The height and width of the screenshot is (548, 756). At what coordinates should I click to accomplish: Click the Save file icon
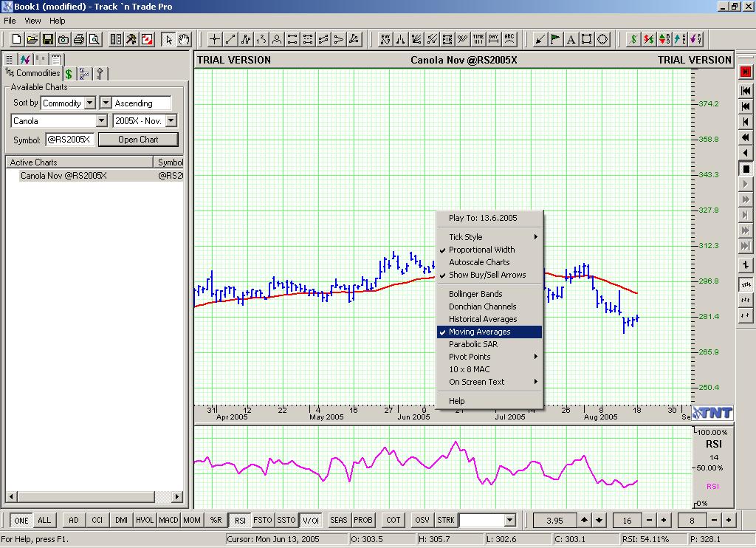pyautogui.click(x=48, y=39)
